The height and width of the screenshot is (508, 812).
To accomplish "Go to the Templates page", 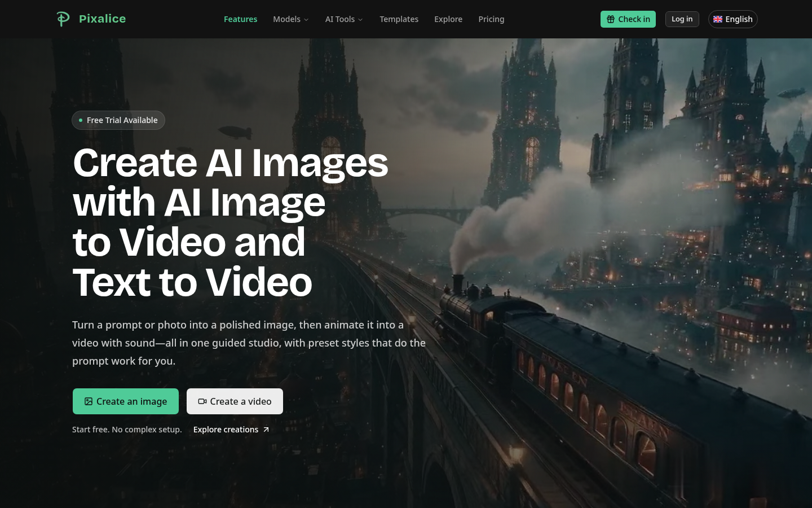I will (x=399, y=19).
